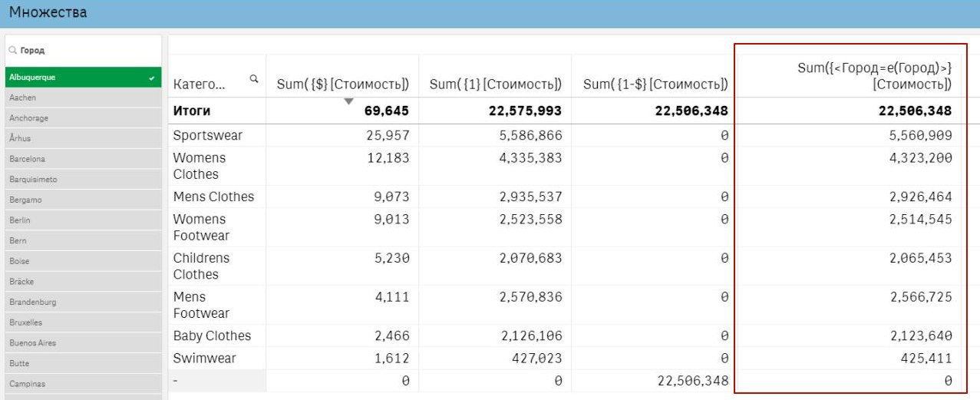980x400 pixels.
Task: Click the Womens Footwear value 9,013
Action: [391, 220]
